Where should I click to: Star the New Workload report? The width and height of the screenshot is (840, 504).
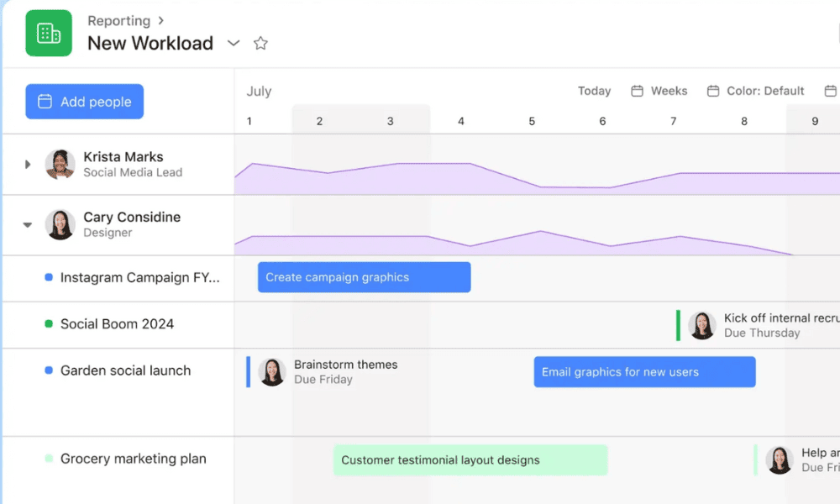pyautogui.click(x=260, y=44)
